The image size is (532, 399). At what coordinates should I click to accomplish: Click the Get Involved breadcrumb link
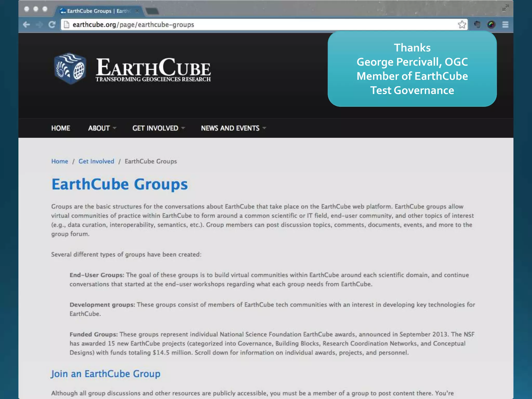coord(96,161)
